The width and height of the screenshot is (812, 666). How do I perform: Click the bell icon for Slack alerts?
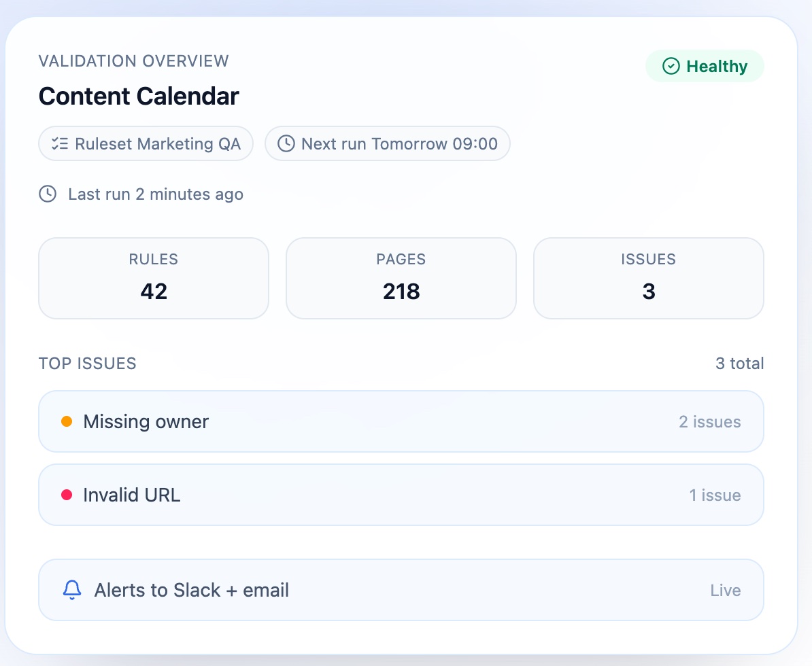click(72, 590)
